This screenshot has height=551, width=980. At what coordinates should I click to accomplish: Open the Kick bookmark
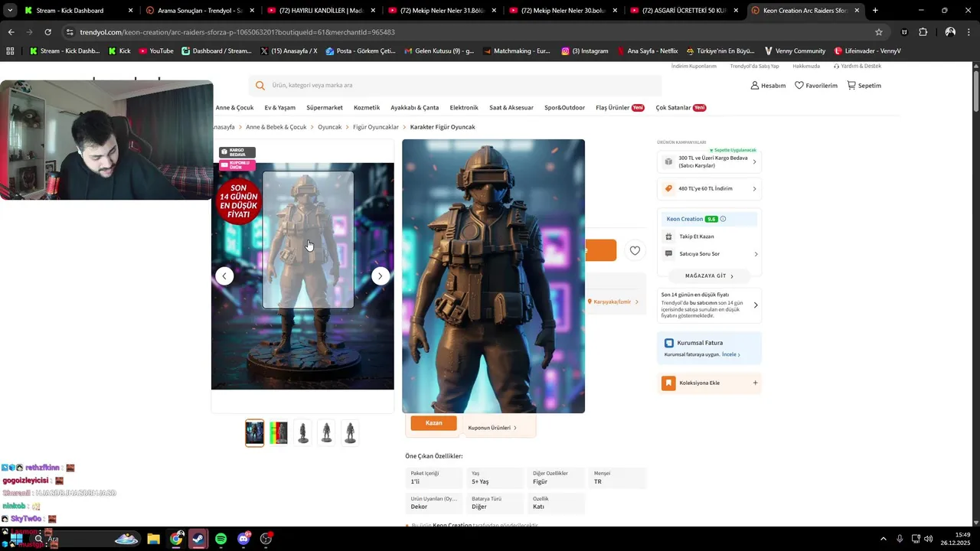[x=119, y=51]
